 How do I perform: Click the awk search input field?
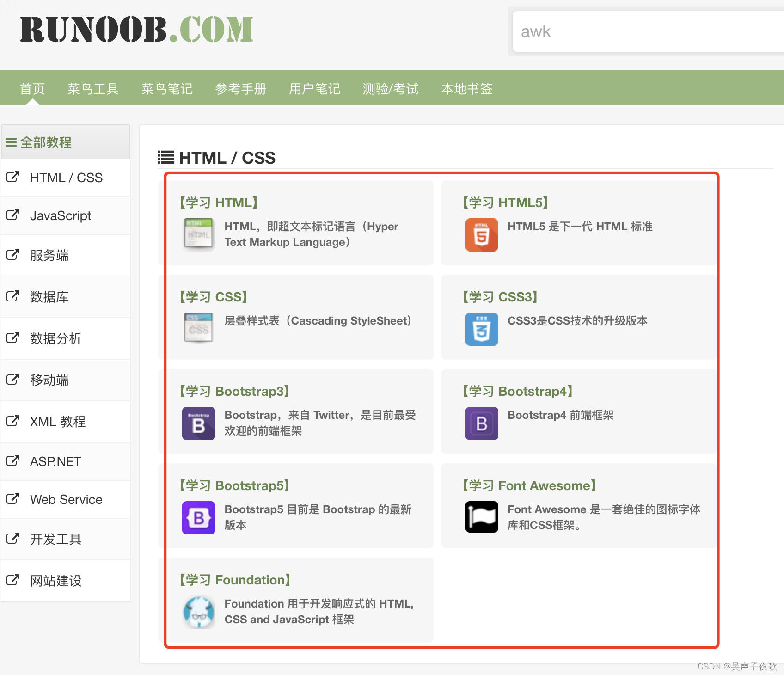[x=648, y=31]
